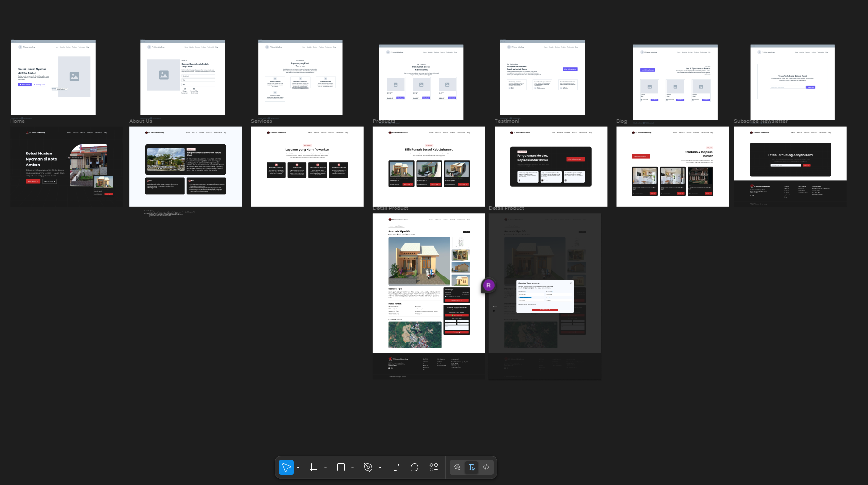This screenshot has height=485, width=868.
Task: Select the Text tool
Action: (395, 467)
